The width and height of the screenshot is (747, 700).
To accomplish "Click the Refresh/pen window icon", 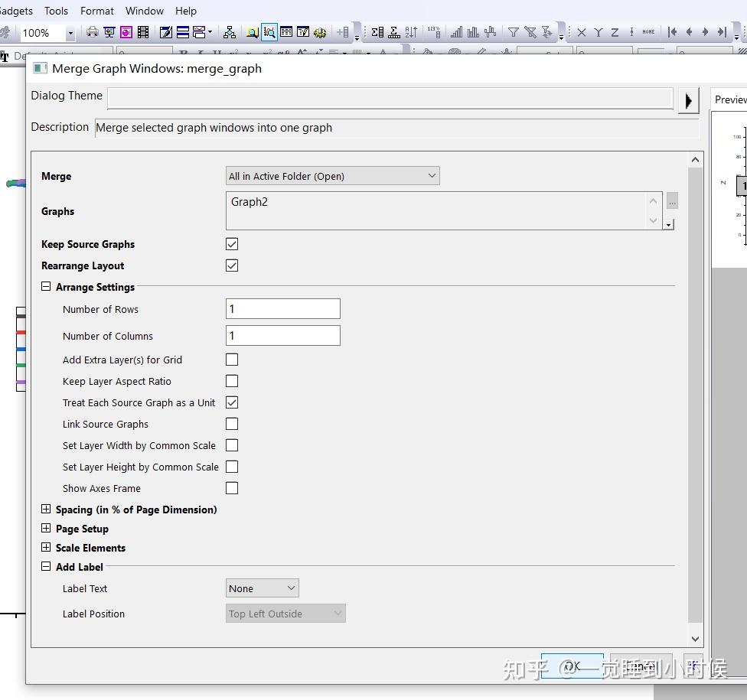I will point(166,32).
